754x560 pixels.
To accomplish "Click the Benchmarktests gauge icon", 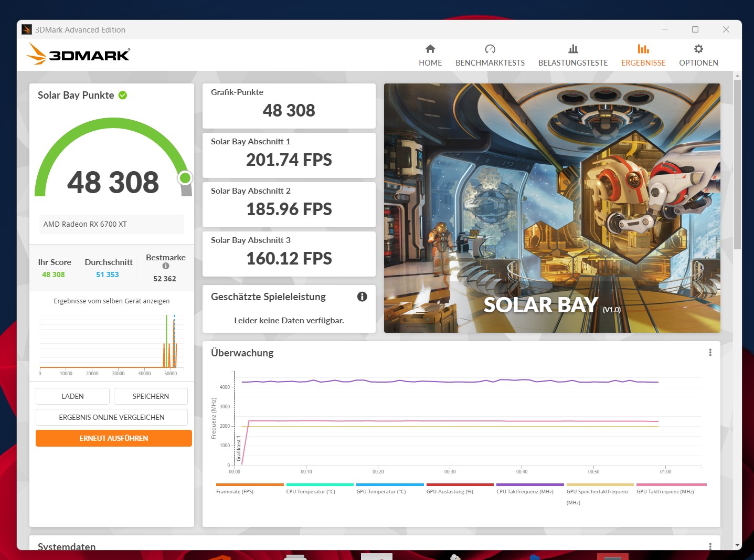I will (x=490, y=49).
